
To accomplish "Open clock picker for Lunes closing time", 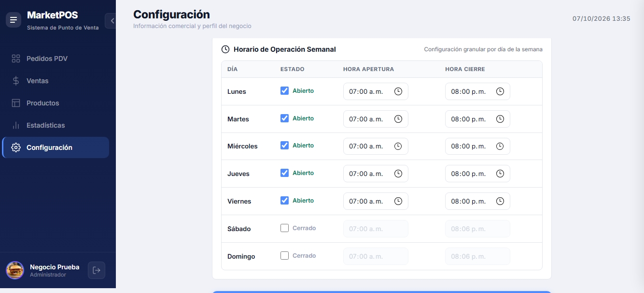I will (x=500, y=91).
